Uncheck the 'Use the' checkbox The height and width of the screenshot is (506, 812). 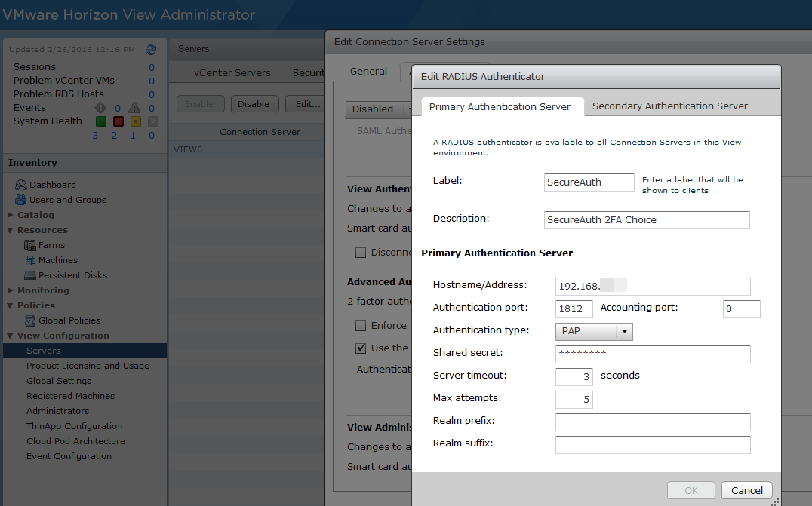point(361,348)
